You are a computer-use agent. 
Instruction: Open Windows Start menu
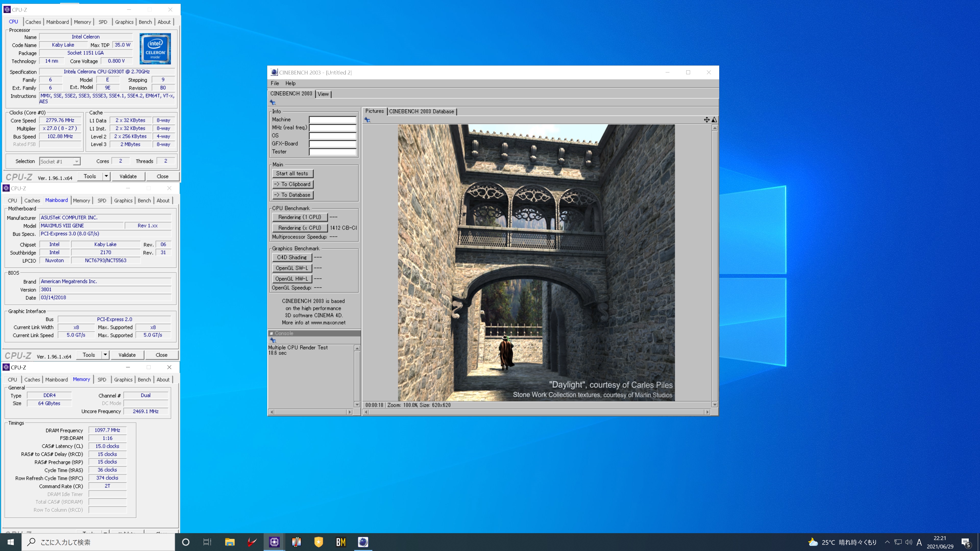coord(11,542)
